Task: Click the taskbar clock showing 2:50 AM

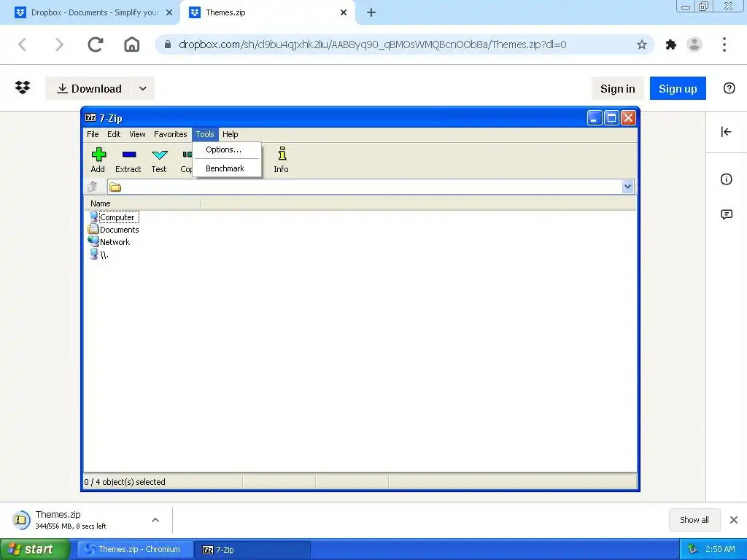Action: 720,549
